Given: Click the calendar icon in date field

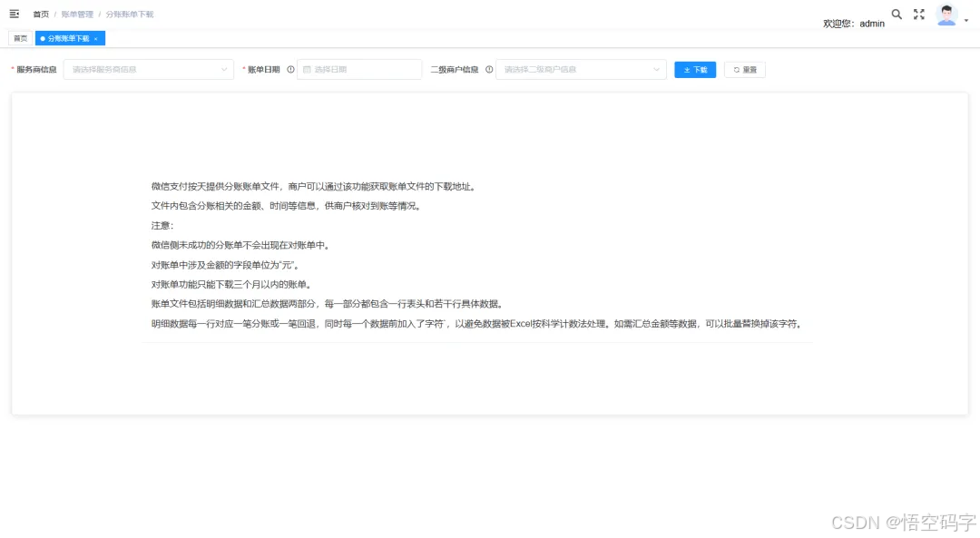Looking at the screenshot, I should 307,69.
